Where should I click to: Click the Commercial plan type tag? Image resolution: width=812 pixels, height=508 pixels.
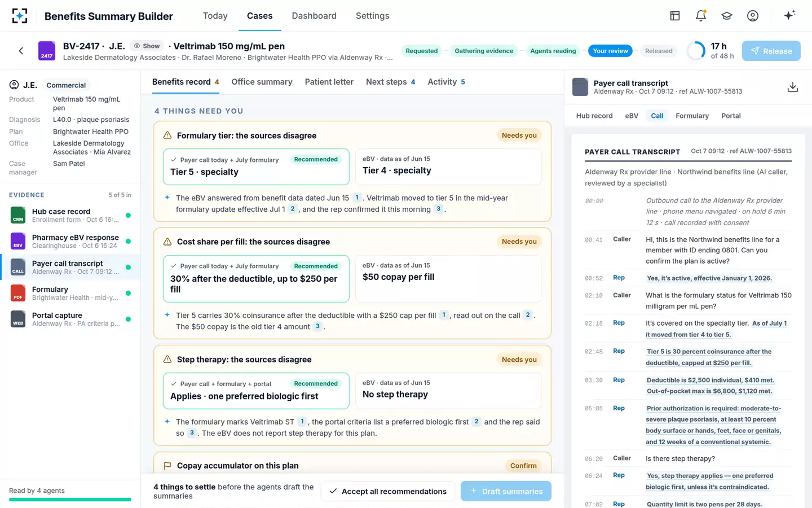(x=66, y=85)
